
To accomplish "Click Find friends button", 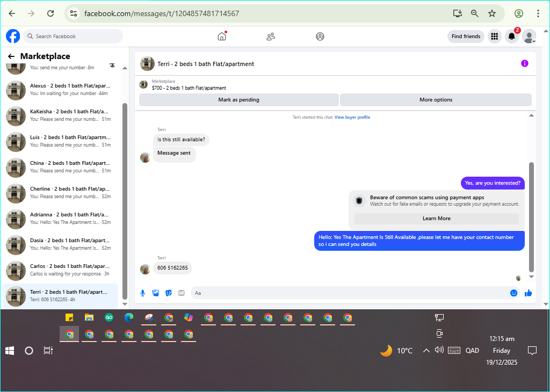I will [x=466, y=36].
